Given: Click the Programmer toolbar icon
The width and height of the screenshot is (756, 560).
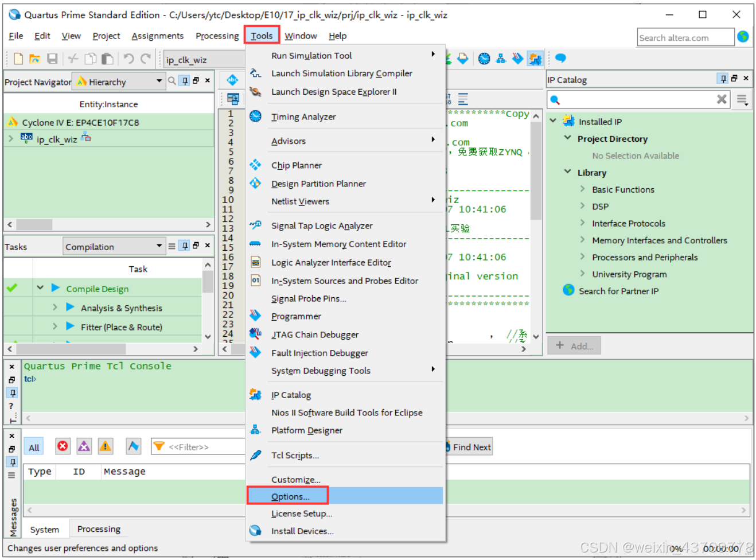Looking at the screenshot, I should tap(517, 59).
